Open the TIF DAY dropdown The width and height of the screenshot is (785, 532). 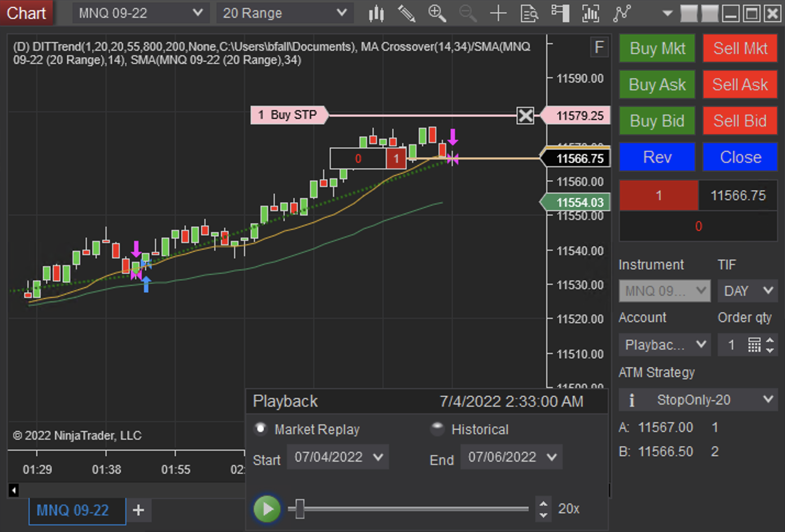click(748, 291)
